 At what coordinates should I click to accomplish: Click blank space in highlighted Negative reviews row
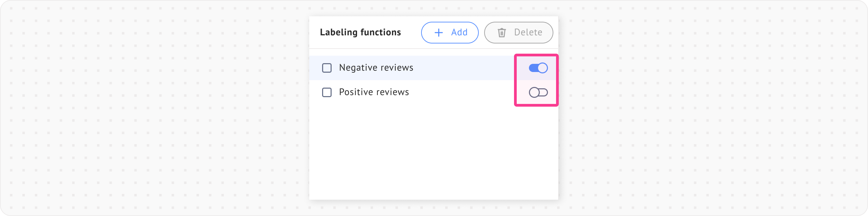465,68
